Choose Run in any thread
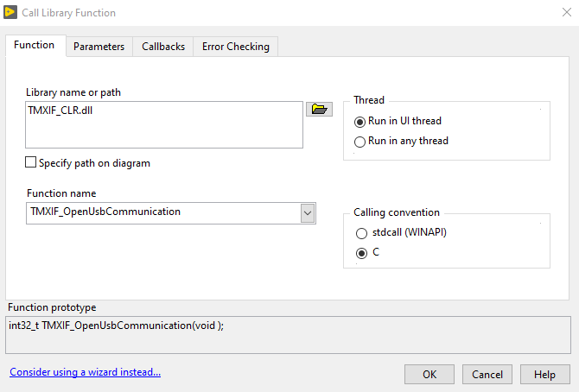Viewport: 579px width, 392px height. 360,142
